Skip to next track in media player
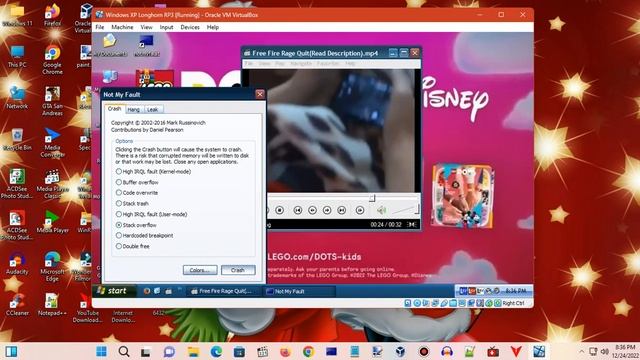This screenshot has height=360, width=640. (x=342, y=210)
